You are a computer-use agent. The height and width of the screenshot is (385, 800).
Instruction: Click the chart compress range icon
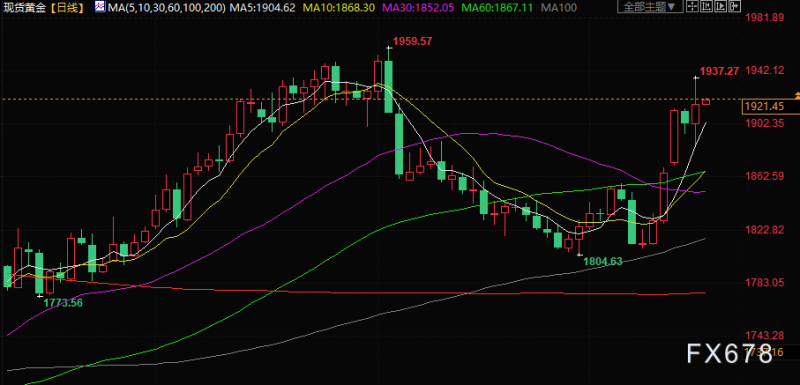[x=707, y=6]
